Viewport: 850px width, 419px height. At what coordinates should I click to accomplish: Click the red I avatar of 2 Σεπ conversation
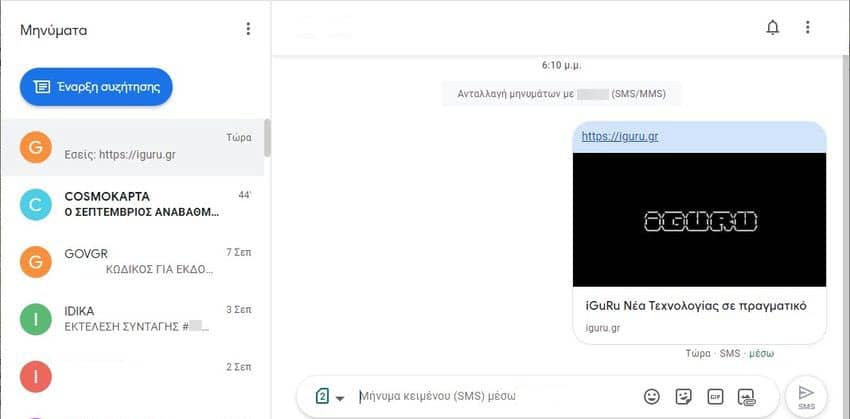[36, 377]
